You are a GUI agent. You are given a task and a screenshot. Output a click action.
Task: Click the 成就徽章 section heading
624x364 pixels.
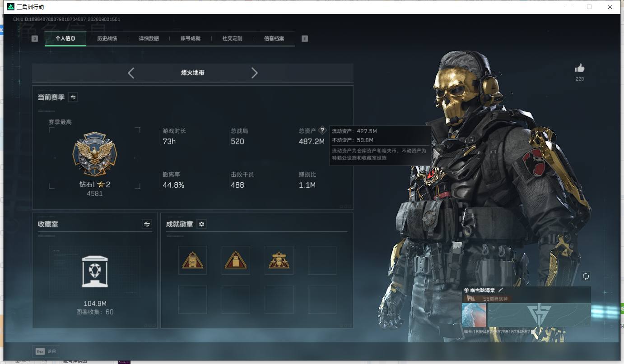180,224
